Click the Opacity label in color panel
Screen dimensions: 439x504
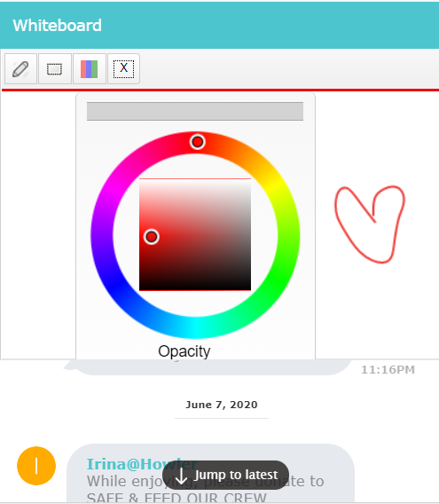184,351
